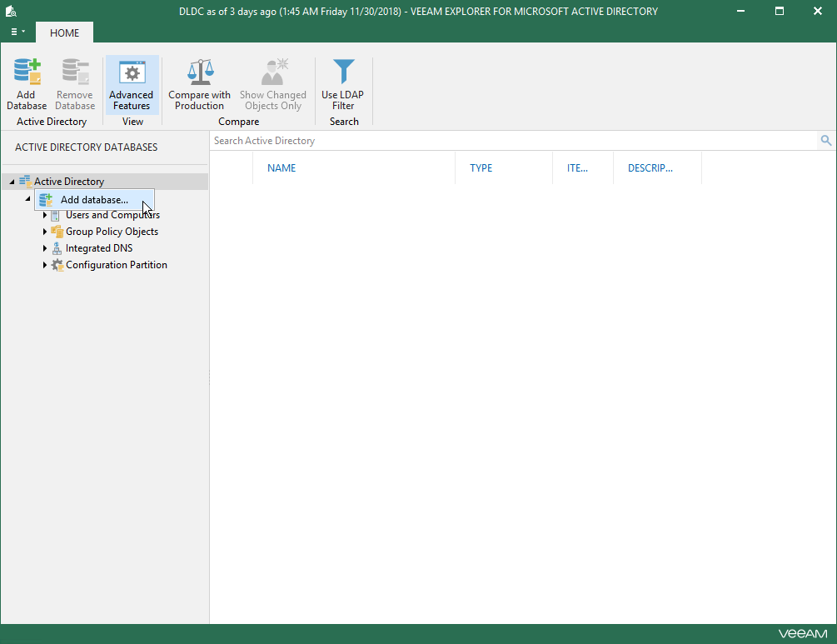The image size is (837, 644).
Task: Close the Veeam Explorer window
Action: pos(817,11)
